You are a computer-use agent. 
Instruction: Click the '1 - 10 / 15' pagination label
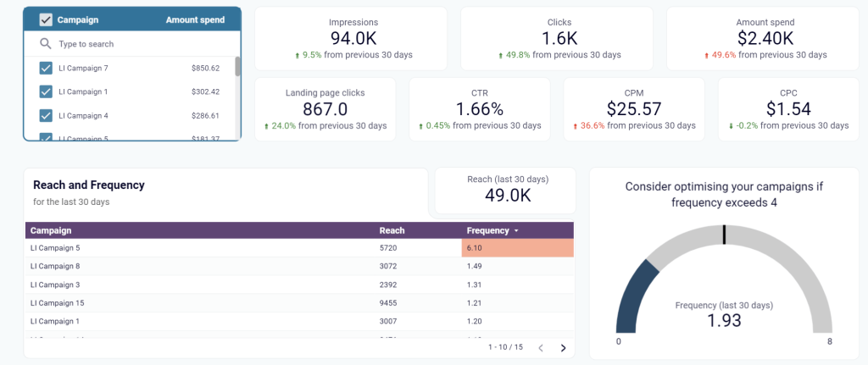507,347
